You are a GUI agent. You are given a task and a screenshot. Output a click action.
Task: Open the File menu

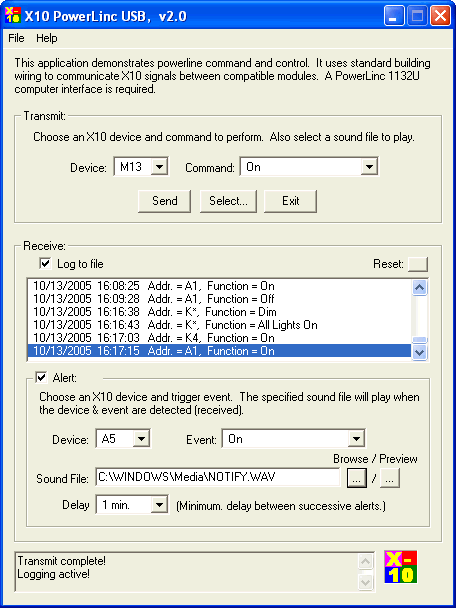click(x=16, y=38)
